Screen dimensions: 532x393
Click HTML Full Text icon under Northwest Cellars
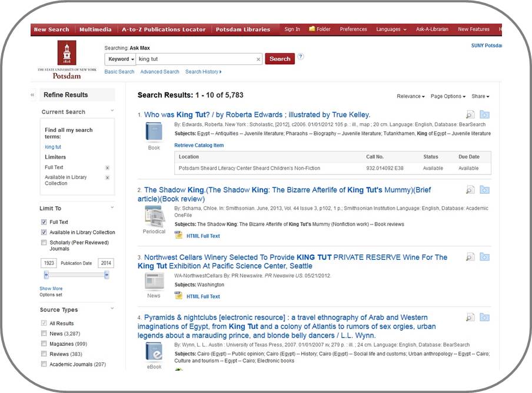178,296
